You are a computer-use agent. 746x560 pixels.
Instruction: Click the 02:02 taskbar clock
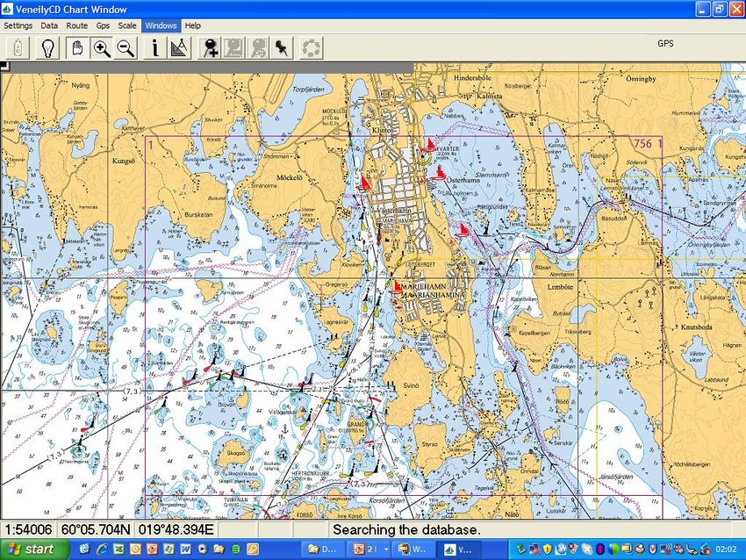click(x=726, y=549)
